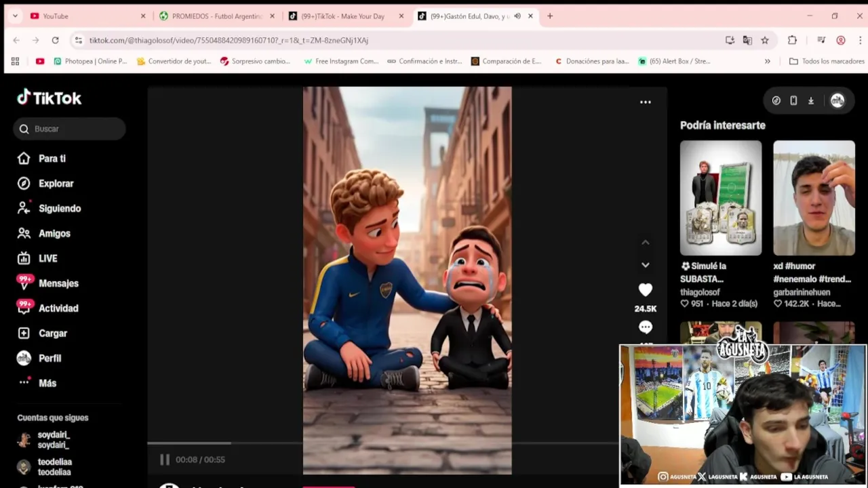Screen dimensions: 868x488
Task: Expand hidden bookmarks chevron
Action: click(x=768, y=61)
